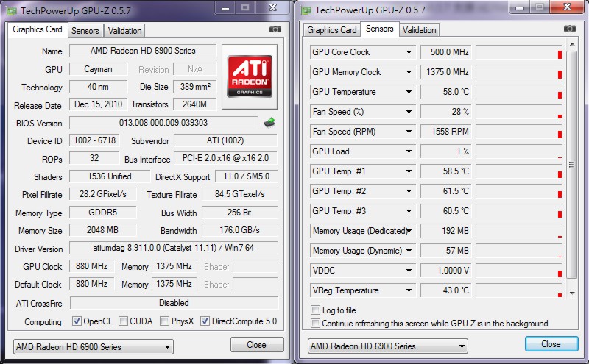Click GPU-Z app icon in right title bar
589x364 pixels.
306,10
